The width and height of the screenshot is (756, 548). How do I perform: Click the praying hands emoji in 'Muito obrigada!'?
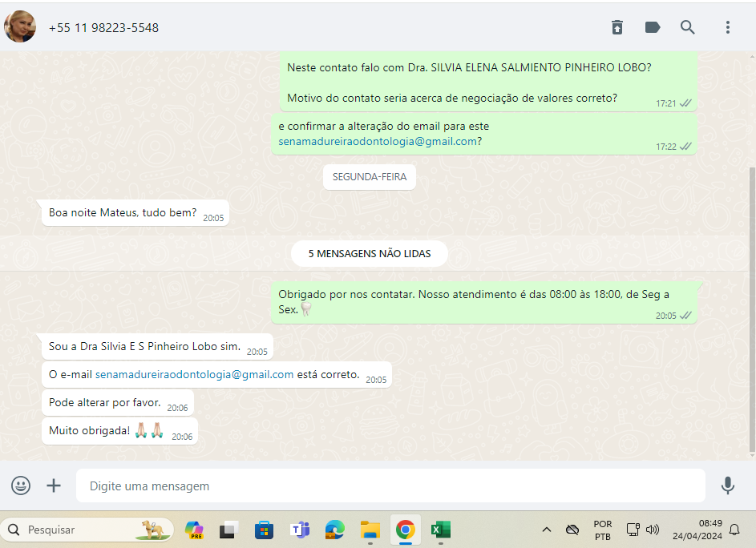[149, 430]
